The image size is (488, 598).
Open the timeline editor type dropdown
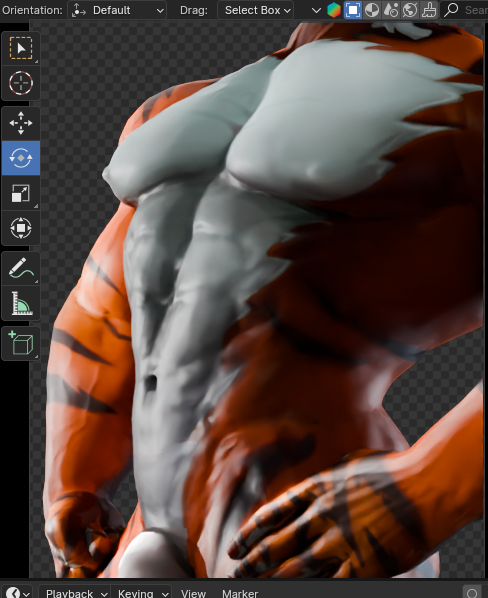(18, 593)
